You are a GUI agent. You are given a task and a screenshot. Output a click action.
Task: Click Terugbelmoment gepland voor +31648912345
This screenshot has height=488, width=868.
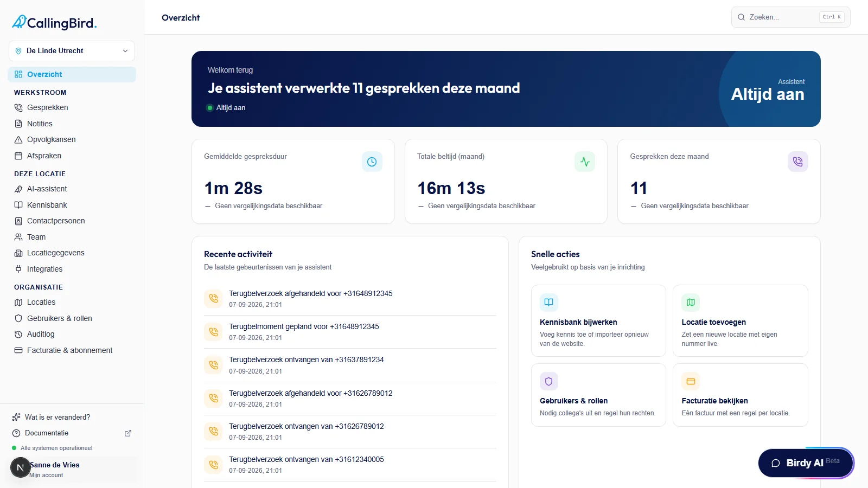[x=304, y=326]
